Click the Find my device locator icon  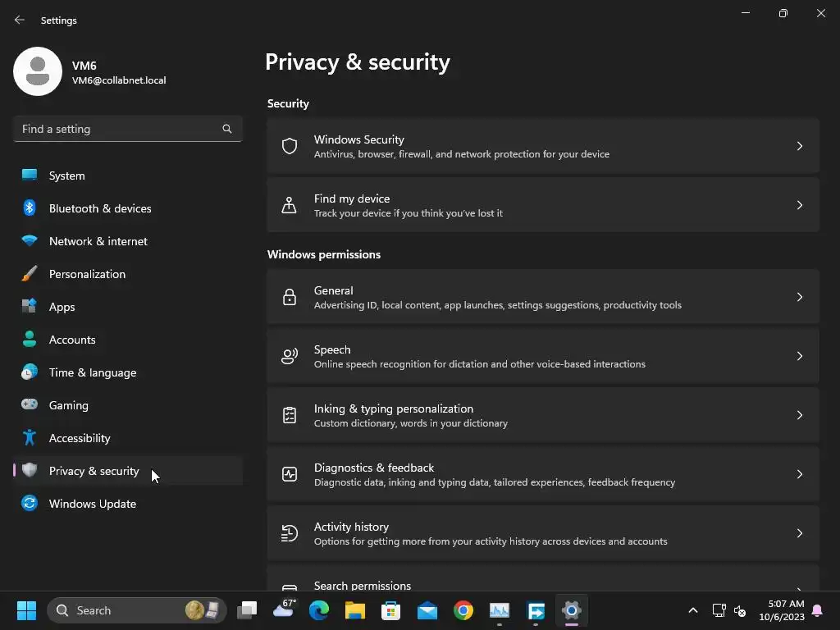pyautogui.click(x=290, y=205)
